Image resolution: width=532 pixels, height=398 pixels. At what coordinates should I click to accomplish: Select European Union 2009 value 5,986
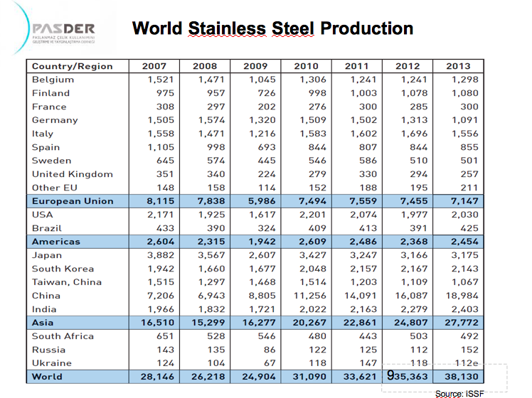tap(262, 201)
